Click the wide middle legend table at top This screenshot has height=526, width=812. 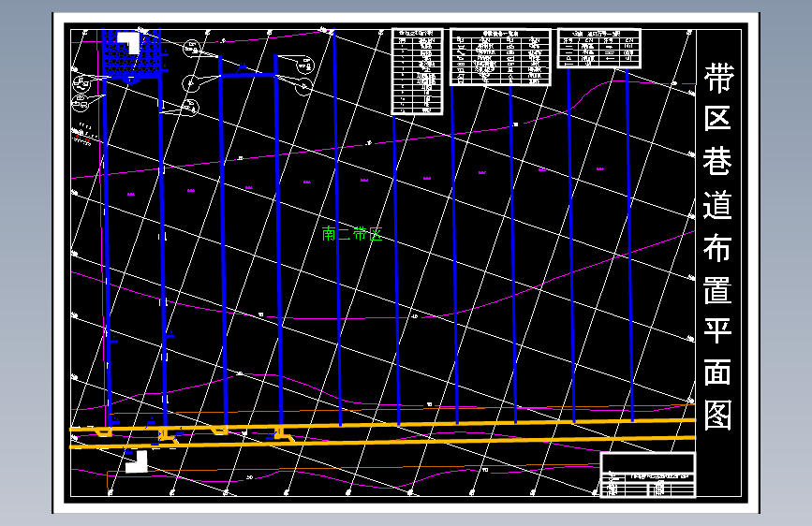(x=500, y=57)
